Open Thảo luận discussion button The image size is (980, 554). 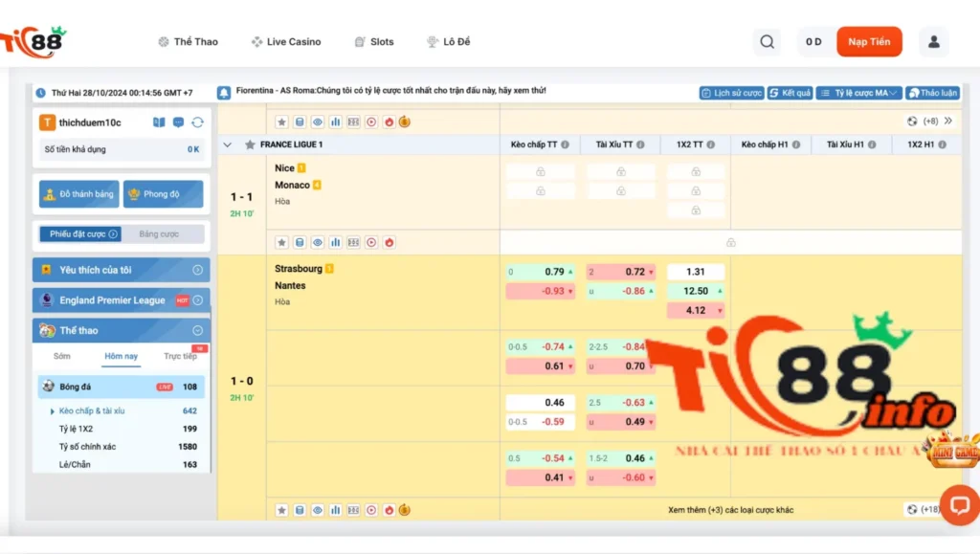click(932, 93)
